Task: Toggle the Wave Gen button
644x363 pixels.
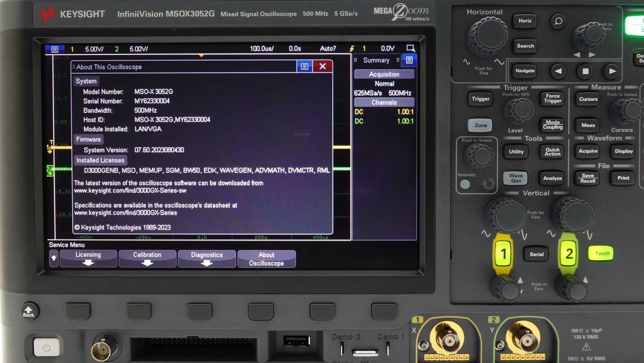Action: point(516,178)
